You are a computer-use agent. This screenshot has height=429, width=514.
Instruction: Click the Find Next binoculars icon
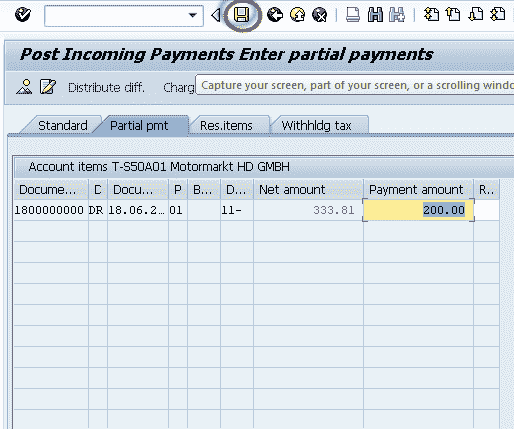397,15
